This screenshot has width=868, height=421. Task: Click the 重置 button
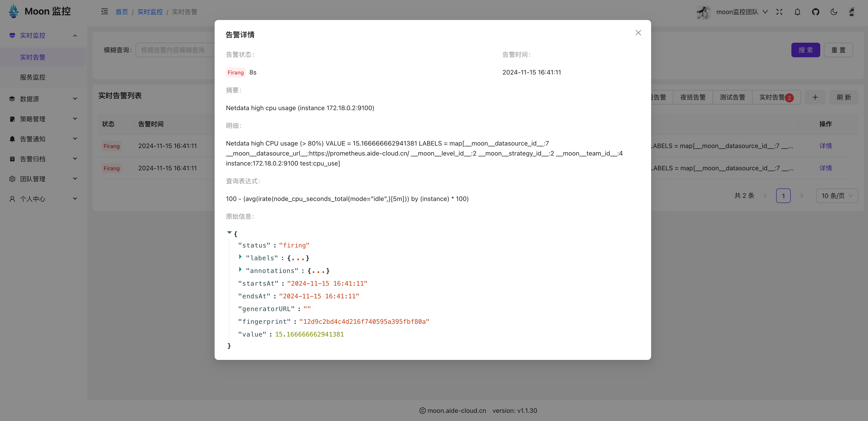coord(838,50)
